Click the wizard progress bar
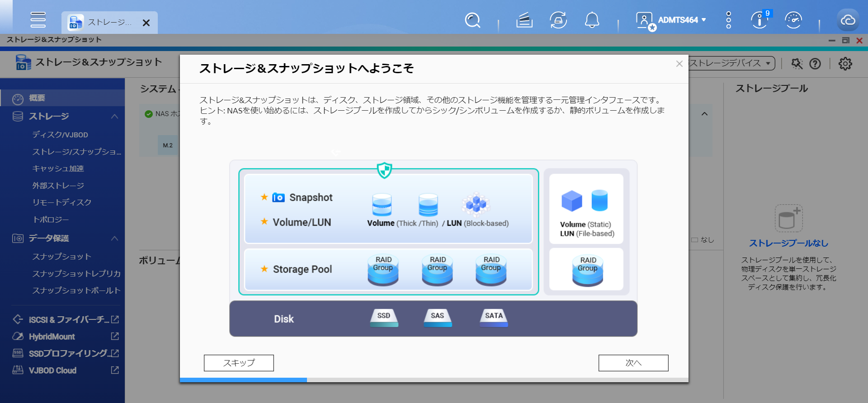Viewport: 868px width, 403px height. pos(434,380)
